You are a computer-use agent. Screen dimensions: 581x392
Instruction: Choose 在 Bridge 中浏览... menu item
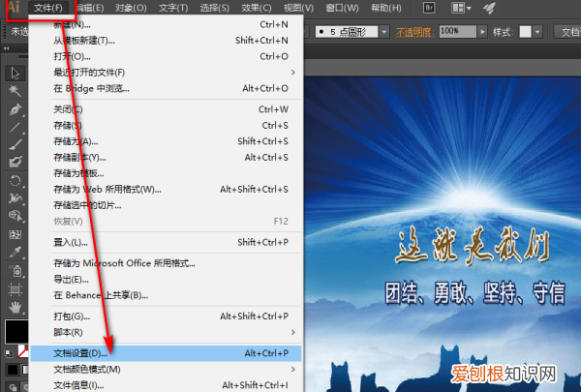click(x=166, y=88)
